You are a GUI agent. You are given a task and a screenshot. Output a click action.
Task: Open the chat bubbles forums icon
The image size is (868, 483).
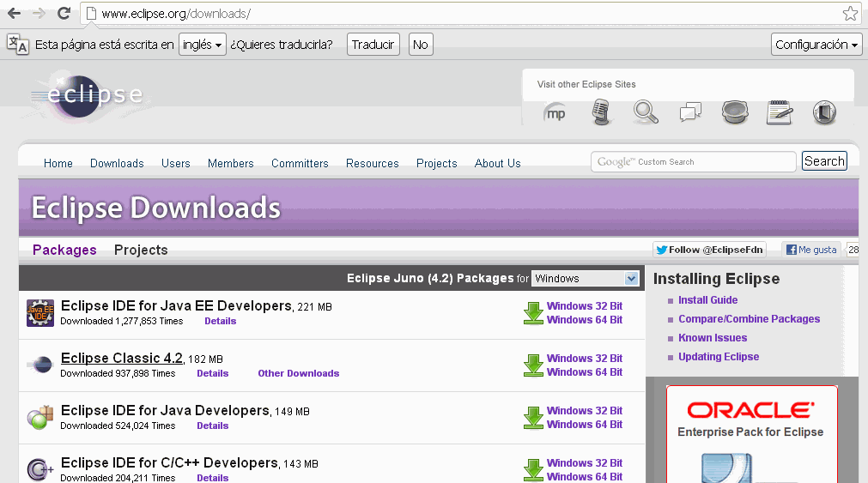(690, 112)
